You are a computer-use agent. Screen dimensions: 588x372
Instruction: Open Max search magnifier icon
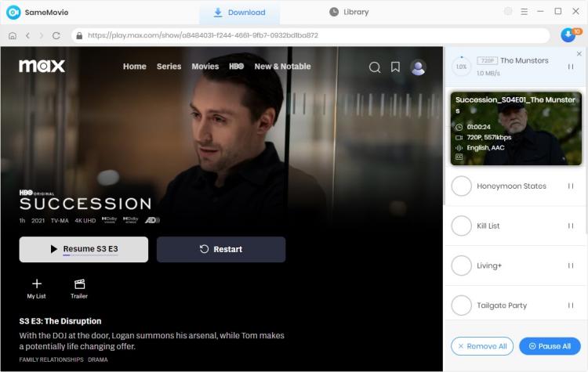point(375,67)
